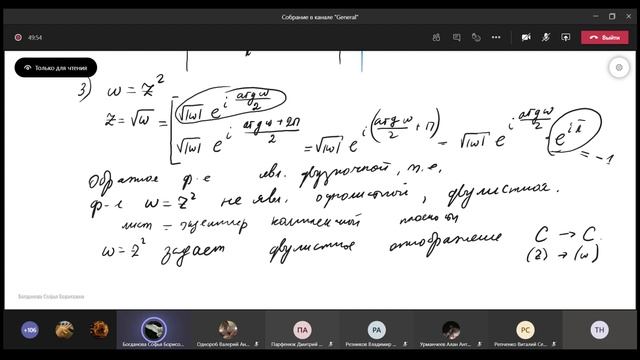Image resolution: width=640 pixels, height=360 pixels.
Task: Open the meeting chat icon
Action: pos(456,38)
